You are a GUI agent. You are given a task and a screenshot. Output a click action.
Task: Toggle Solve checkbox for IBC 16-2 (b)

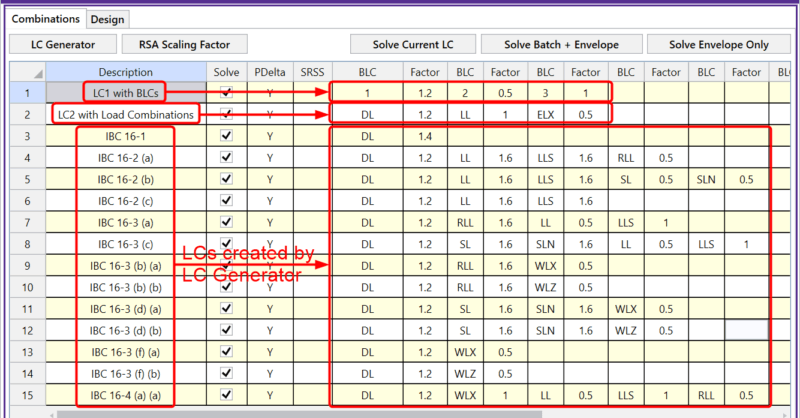[x=226, y=179]
